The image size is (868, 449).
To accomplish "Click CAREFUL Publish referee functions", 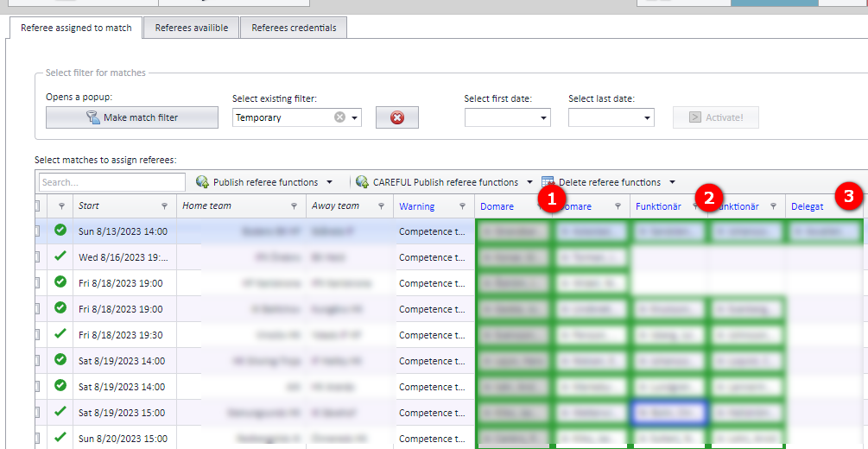I will pyautogui.click(x=437, y=182).
